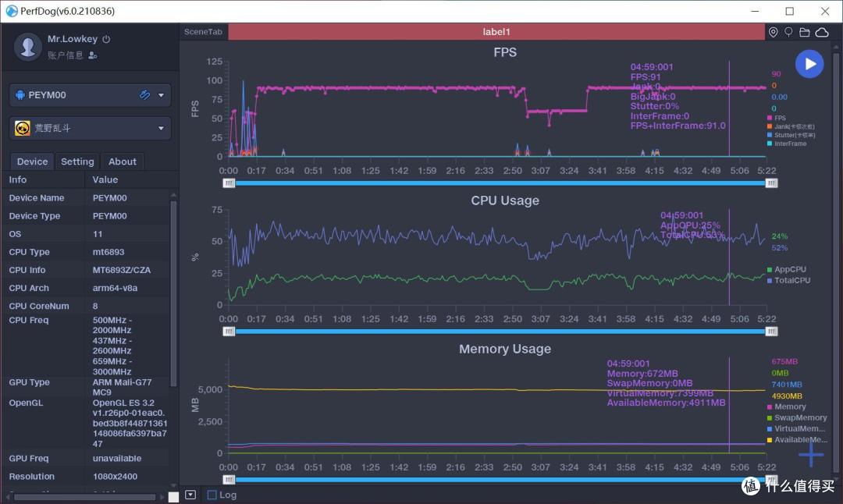
Task: Select the SceneTab tab
Action: pyautogui.click(x=203, y=32)
